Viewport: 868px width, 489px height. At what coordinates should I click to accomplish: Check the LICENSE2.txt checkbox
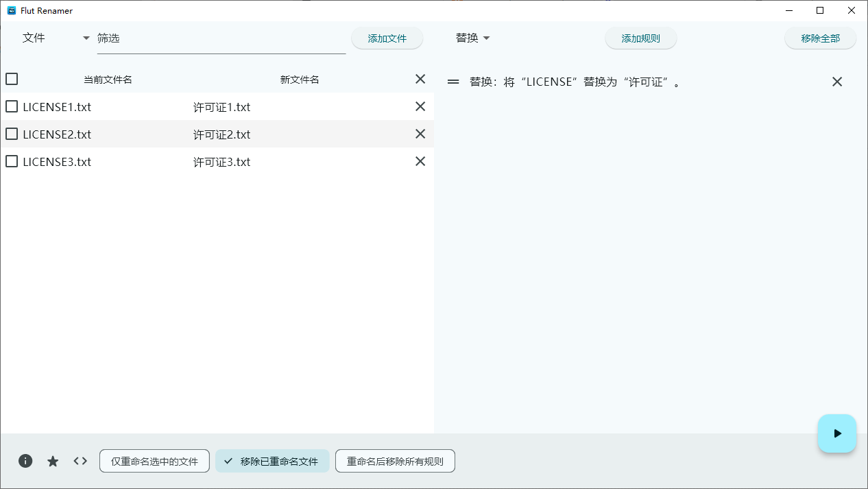12,134
